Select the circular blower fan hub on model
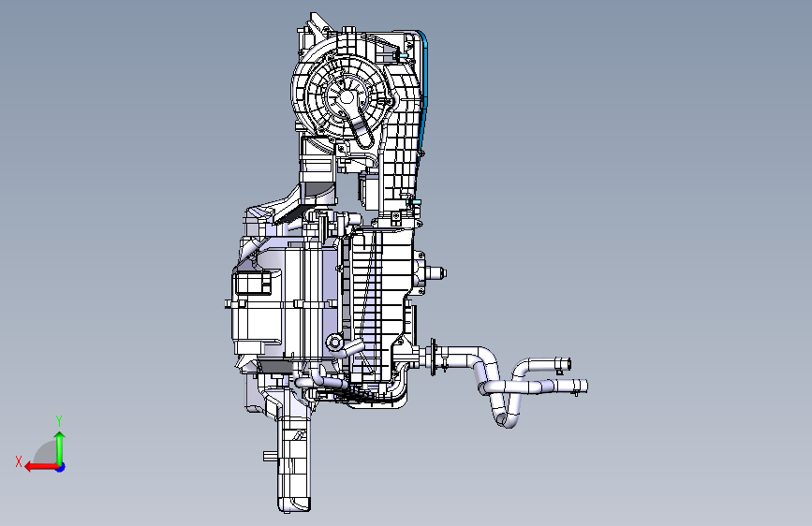This screenshot has height=526, width=812. (347, 98)
